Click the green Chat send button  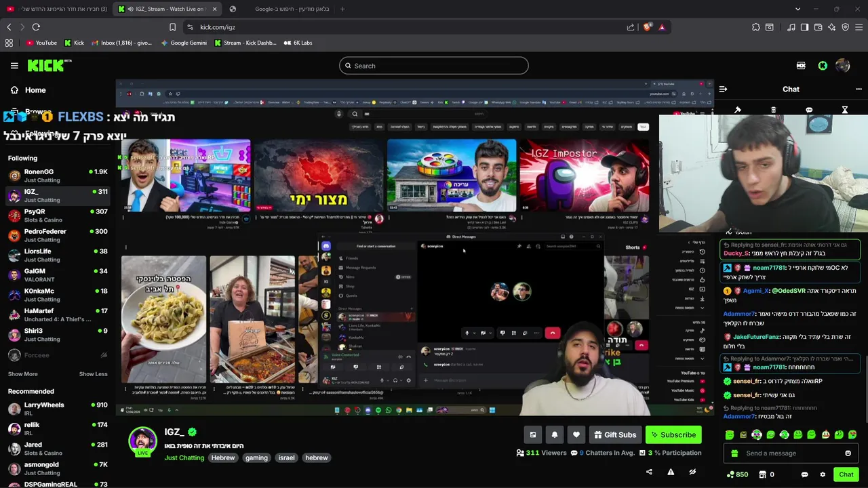pyautogui.click(x=846, y=474)
